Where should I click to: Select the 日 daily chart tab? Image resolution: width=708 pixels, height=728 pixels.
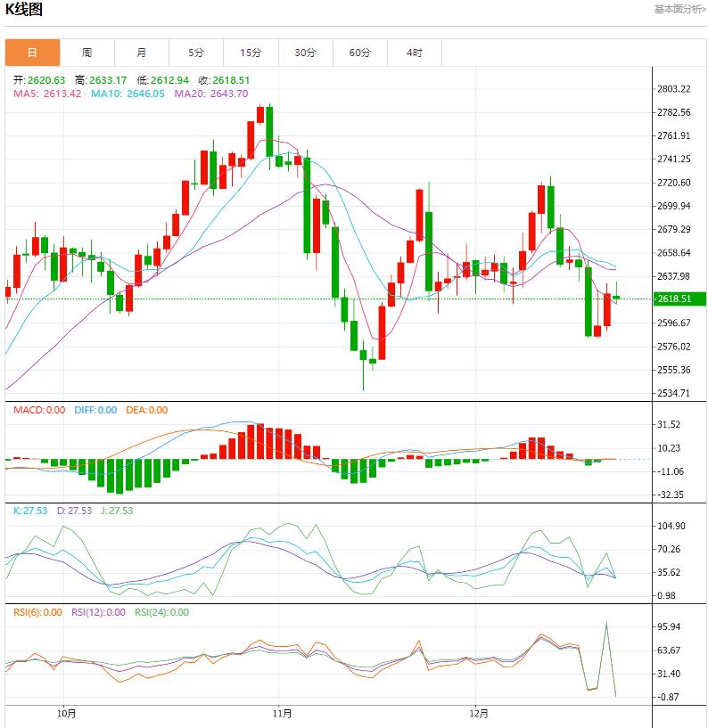pyautogui.click(x=32, y=53)
